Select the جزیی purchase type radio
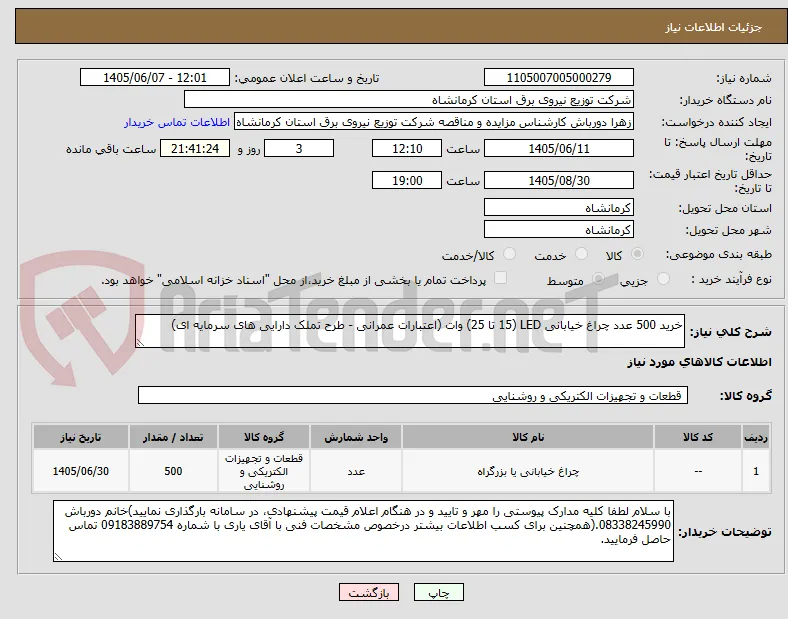This screenshot has height=619, width=788. (663, 278)
